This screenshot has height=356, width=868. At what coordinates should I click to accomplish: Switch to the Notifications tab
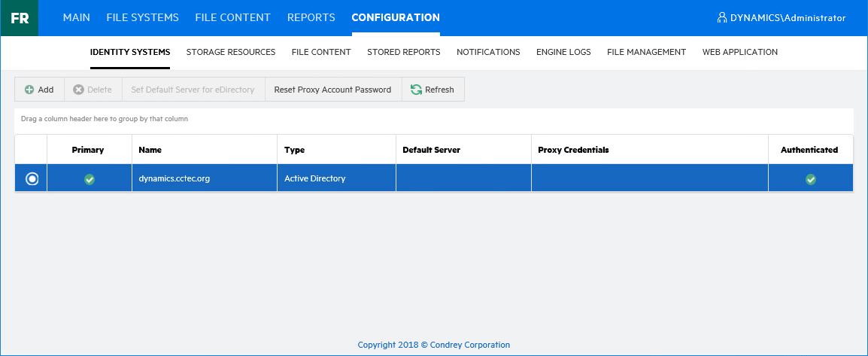pyautogui.click(x=488, y=52)
